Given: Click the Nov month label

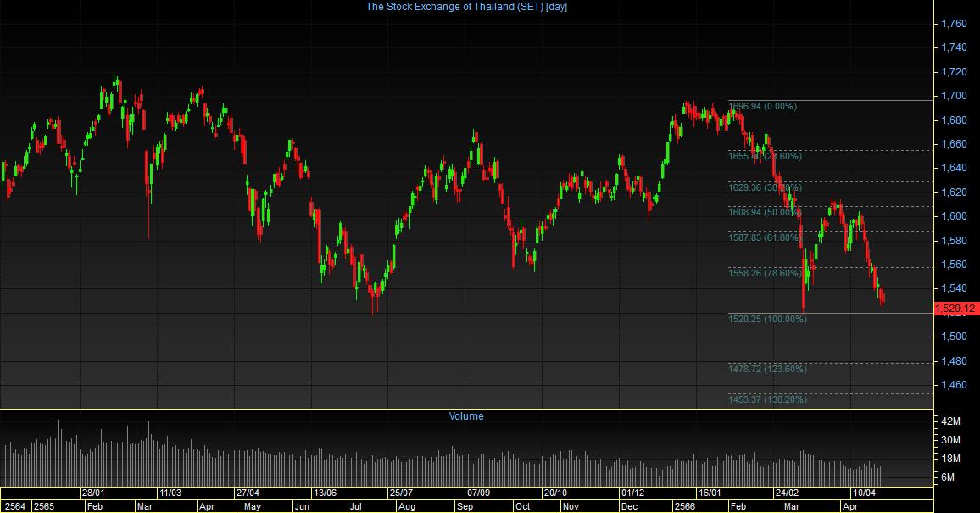Looking at the screenshot, I should (x=571, y=507).
